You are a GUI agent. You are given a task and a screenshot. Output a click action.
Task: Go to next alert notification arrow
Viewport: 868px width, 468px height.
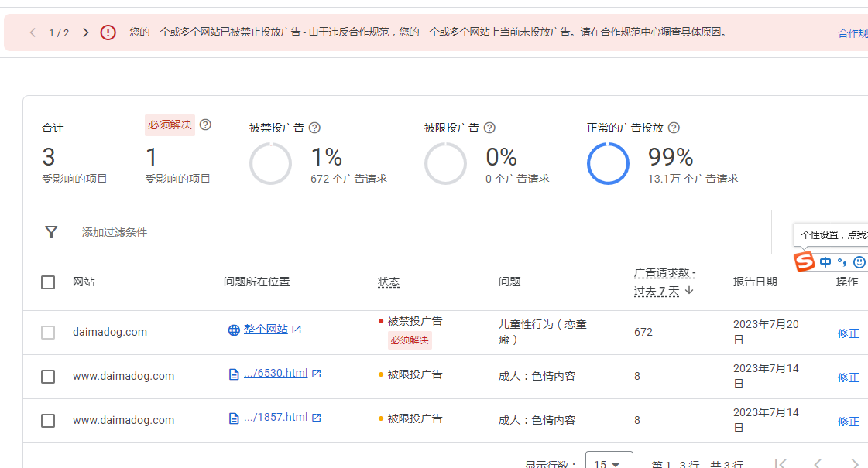86,32
